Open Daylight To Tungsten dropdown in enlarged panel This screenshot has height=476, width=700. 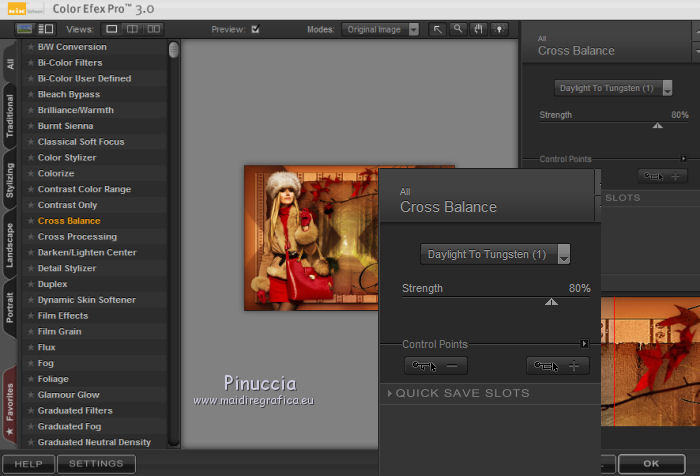click(495, 254)
